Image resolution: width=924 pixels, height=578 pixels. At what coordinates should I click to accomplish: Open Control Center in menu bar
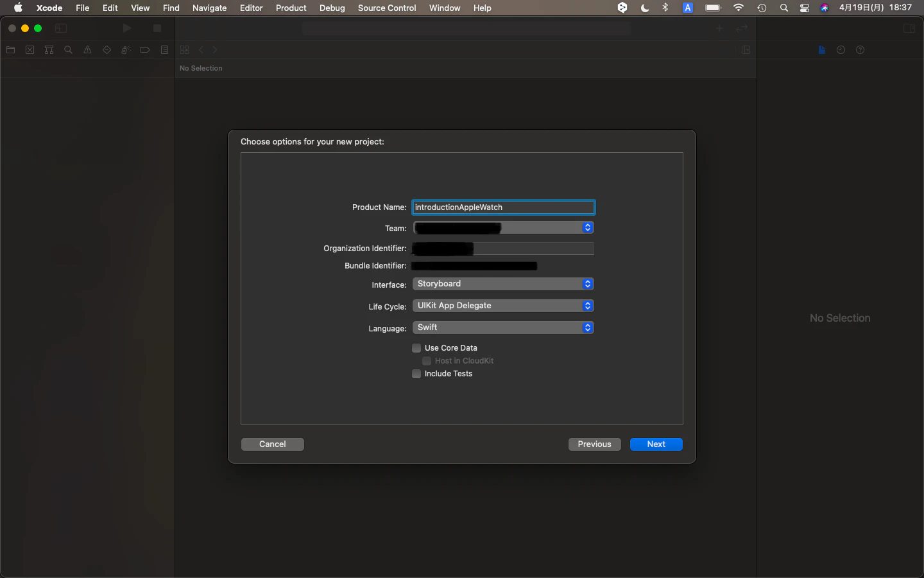(x=804, y=8)
